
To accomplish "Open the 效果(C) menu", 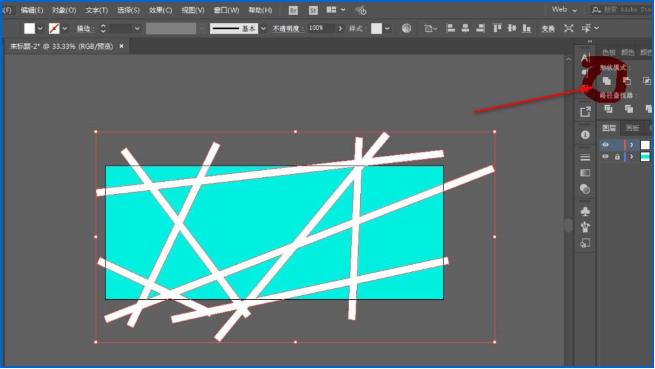I will coord(160,10).
